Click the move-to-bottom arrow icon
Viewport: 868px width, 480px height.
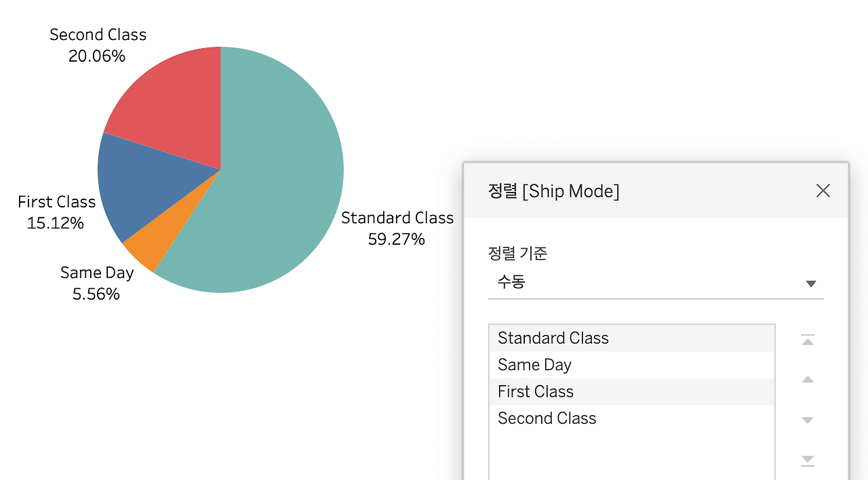click(807, 460)
